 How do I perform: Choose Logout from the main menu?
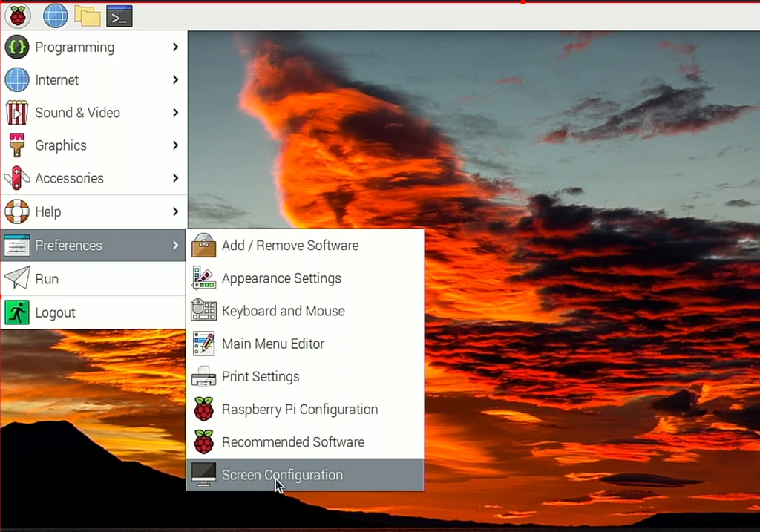(x=55, y=312)
